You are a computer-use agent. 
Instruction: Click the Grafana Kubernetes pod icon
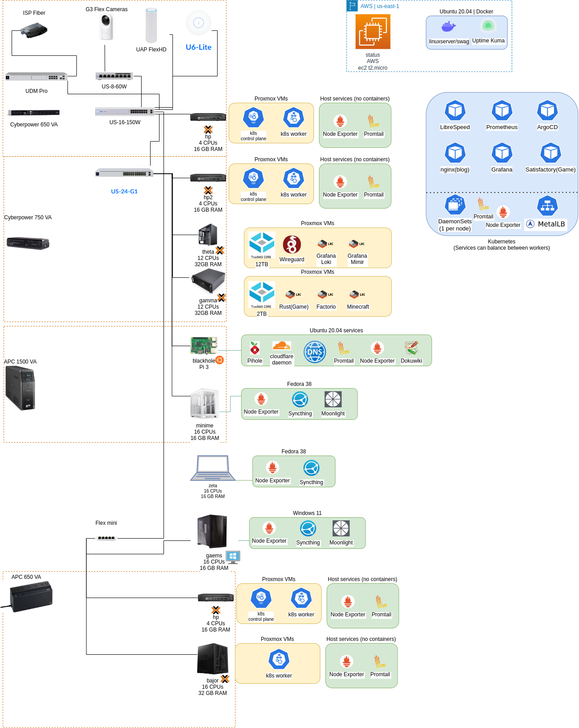[502, 153]
